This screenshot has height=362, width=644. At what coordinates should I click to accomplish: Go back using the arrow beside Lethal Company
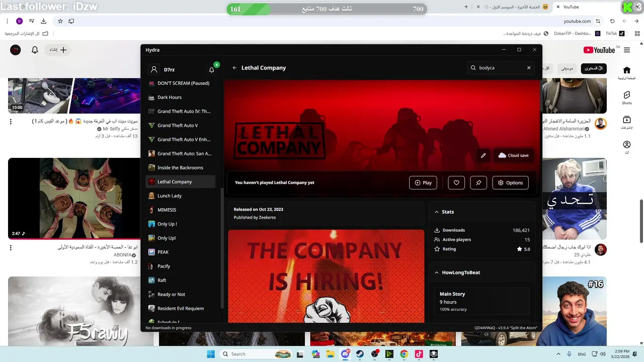click(x=234, y=68)
